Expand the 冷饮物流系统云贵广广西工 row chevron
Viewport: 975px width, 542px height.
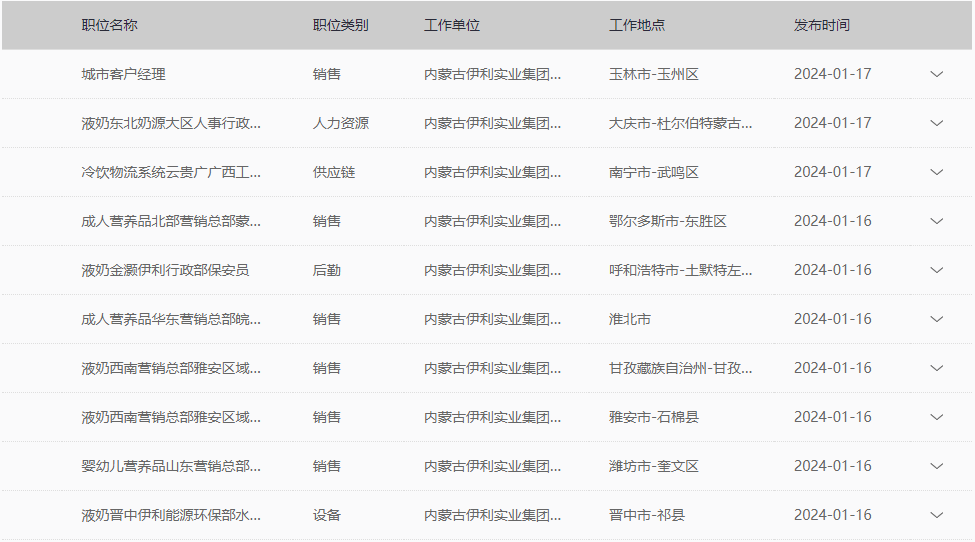click(x=936, y=172)
